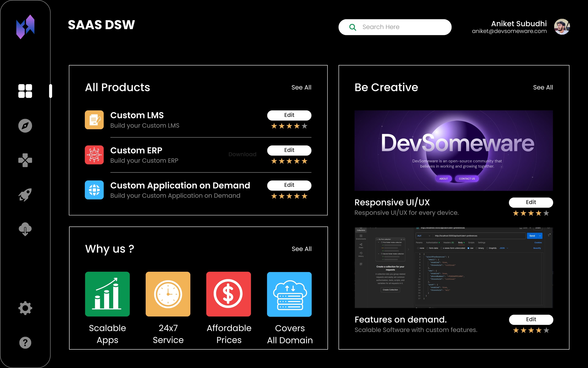Edit Custom Application on Demand product

pyautogui.click(x=289, y=186)
